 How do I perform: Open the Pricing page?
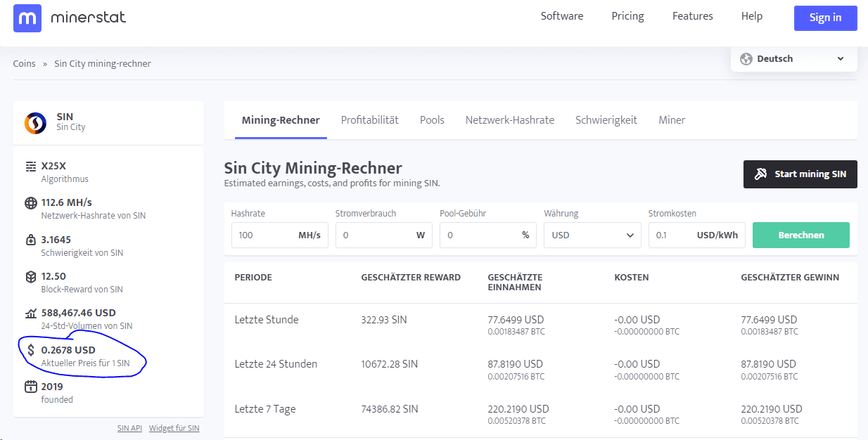[x=627, y=16]
